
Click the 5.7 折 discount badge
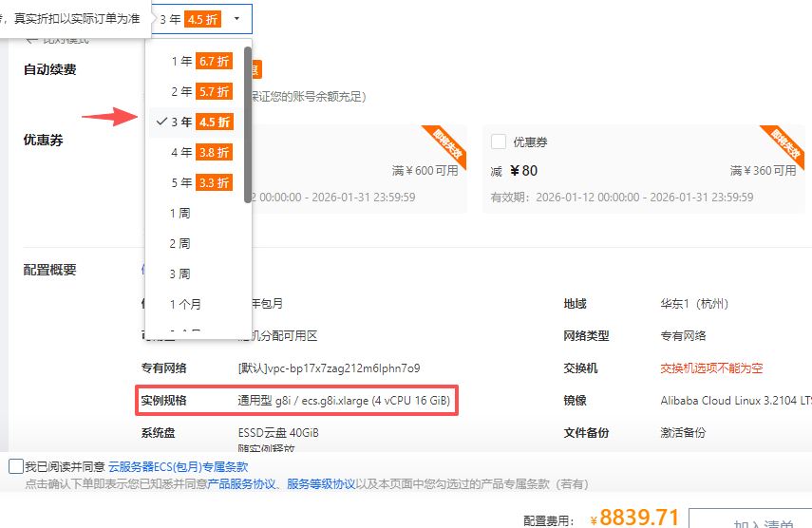(x=214, y=92)
